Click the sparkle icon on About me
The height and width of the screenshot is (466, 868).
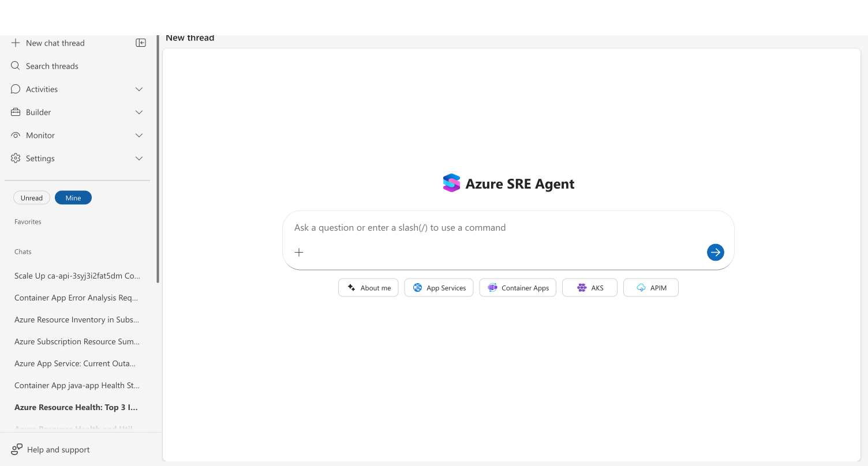point(351,287)
